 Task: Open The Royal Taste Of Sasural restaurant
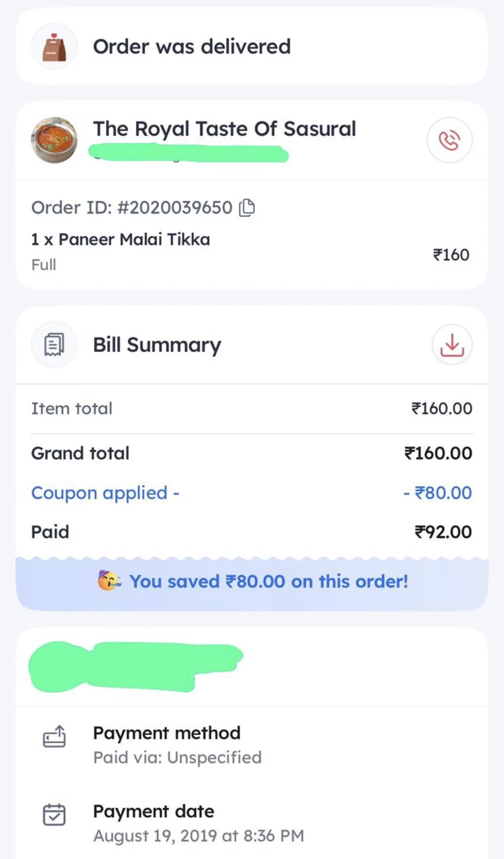tap(224, 129)
